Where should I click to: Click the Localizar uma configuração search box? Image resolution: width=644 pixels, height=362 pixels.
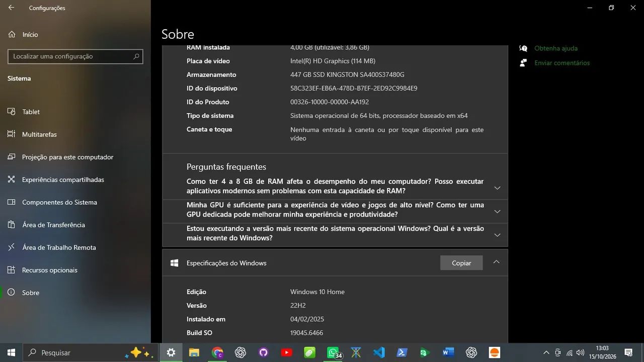click(75, 56)
